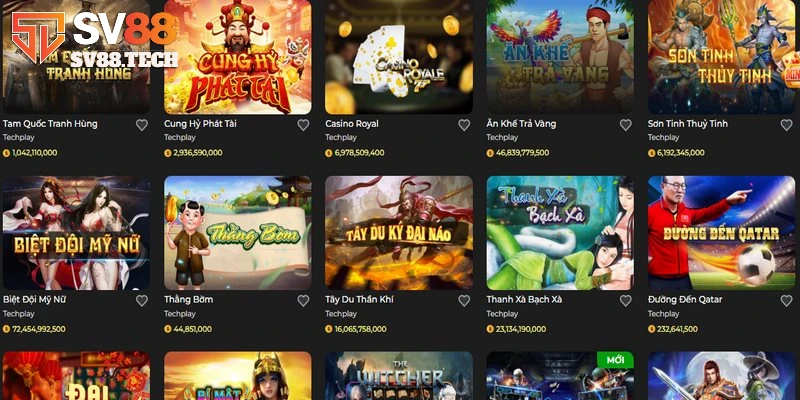
Task: Add Casino Royal to favorites
Action: pyautogui.click(x=464, y=125)
